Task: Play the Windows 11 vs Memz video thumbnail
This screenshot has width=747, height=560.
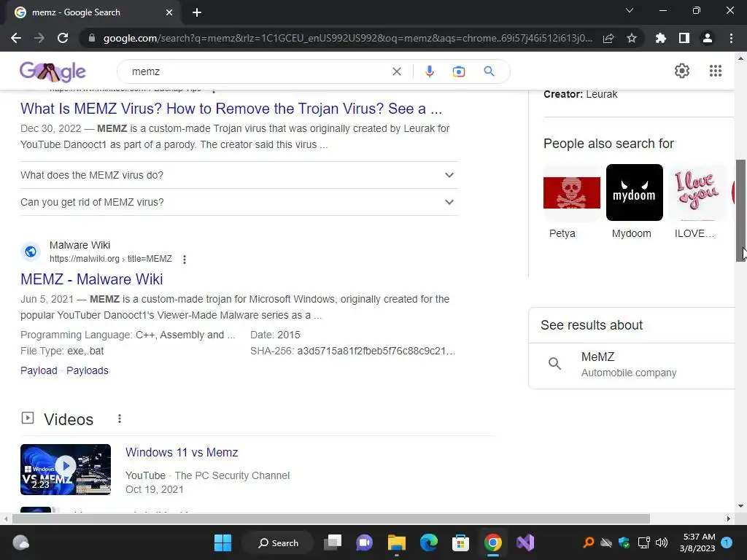Action: (x=66, y=469)
